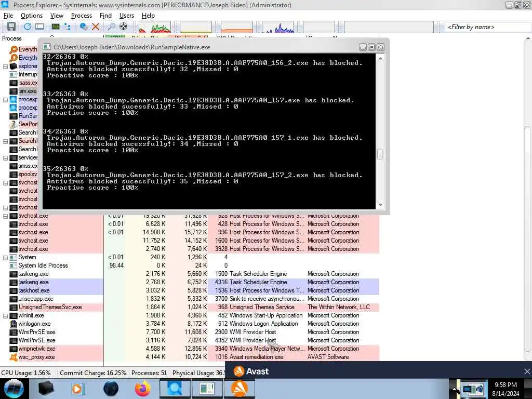Open the commit history mini graph
Viewport: 532px width, 399px height.
coord(196,27)
